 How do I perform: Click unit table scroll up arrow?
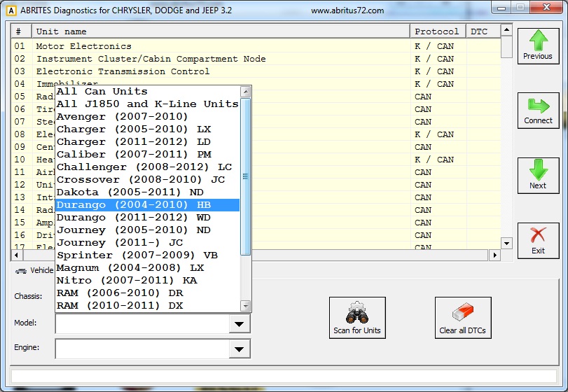(x=506, y=29)
